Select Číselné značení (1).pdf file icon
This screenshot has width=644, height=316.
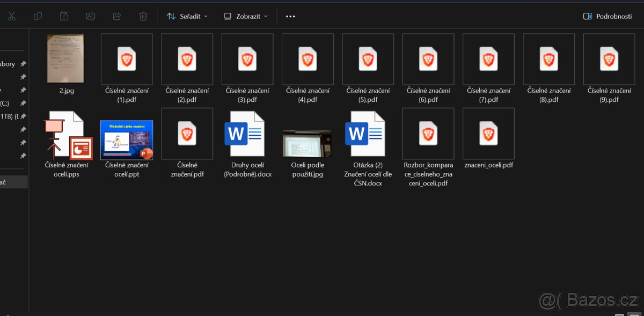pyautogui.click(x=127, y=59)
